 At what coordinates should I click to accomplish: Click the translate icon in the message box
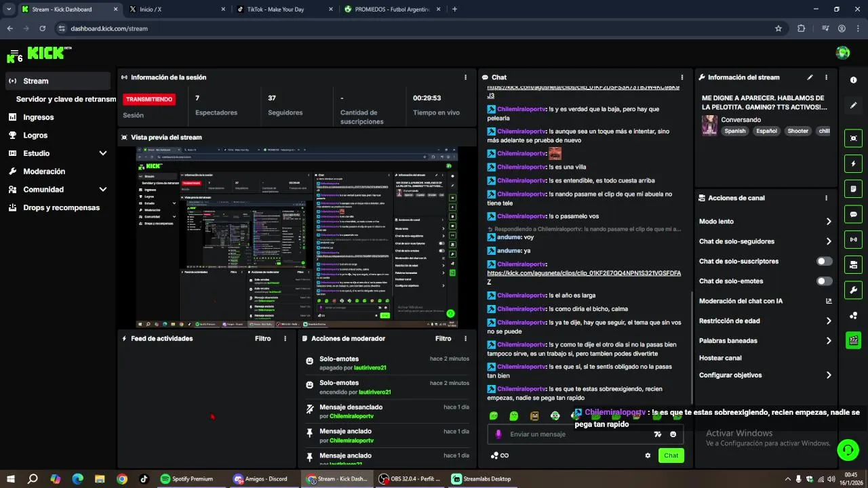tap(657, 434)
